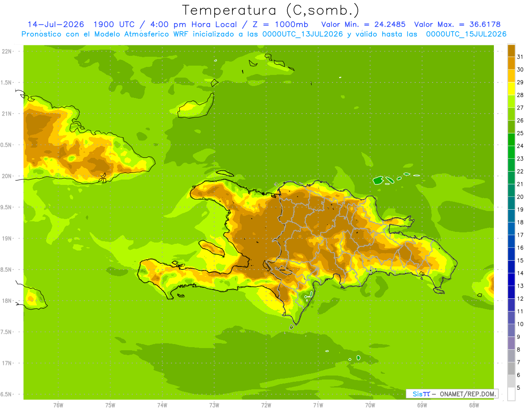Viewport: 532px width, 411px height.
Task: Pick the purple color bar segment between 9 and 10
Action: click(511, 331)
